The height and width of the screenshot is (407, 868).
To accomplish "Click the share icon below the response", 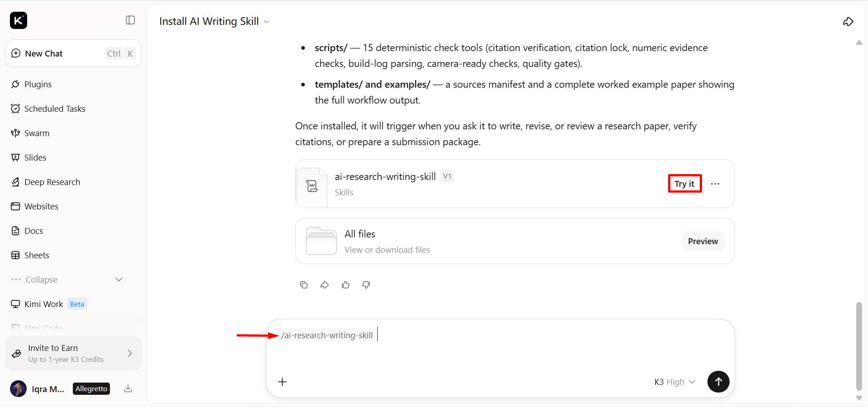I will (324, 284).
